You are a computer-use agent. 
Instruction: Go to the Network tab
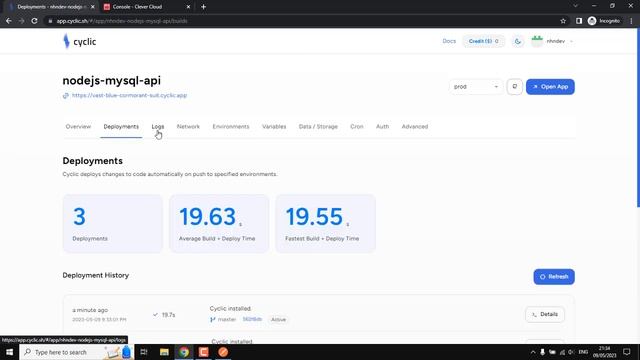pos(188,127)
